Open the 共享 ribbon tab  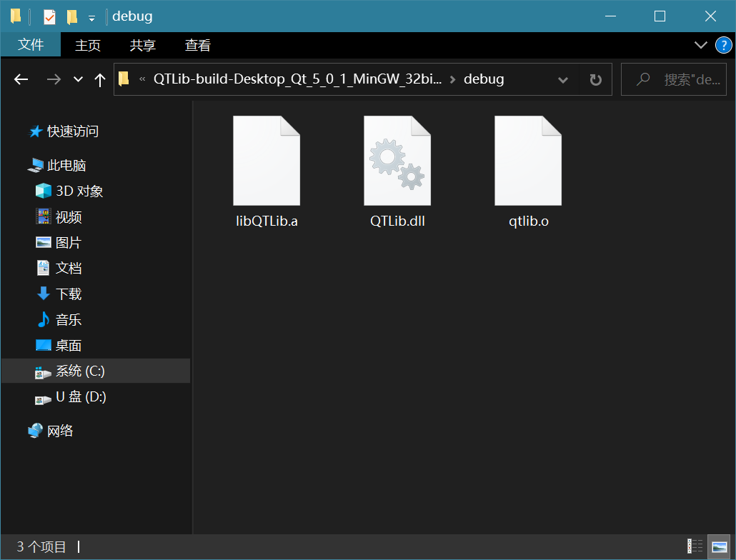142,46
